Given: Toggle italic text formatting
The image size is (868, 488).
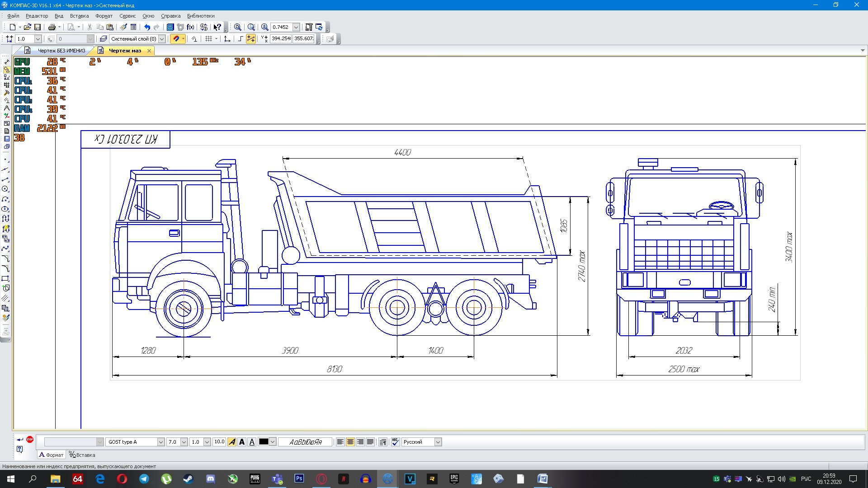Looking at the screenshot, I should tap(232, 442).
